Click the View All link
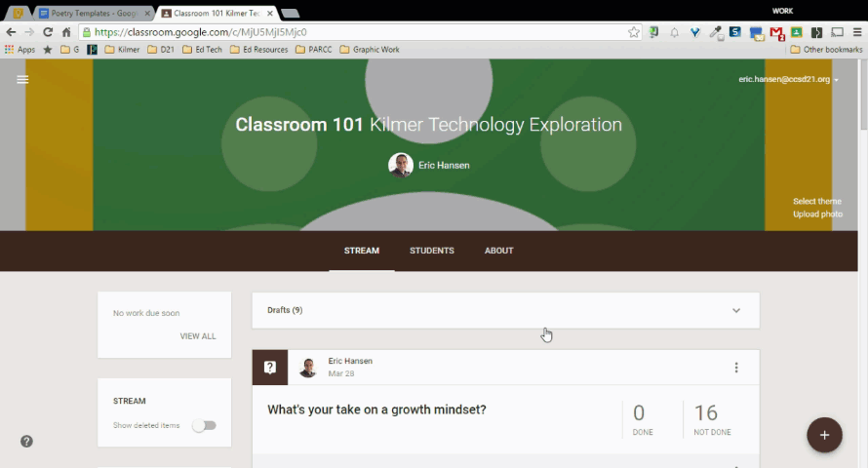868x468 pixels. click(x=198, y=336)
